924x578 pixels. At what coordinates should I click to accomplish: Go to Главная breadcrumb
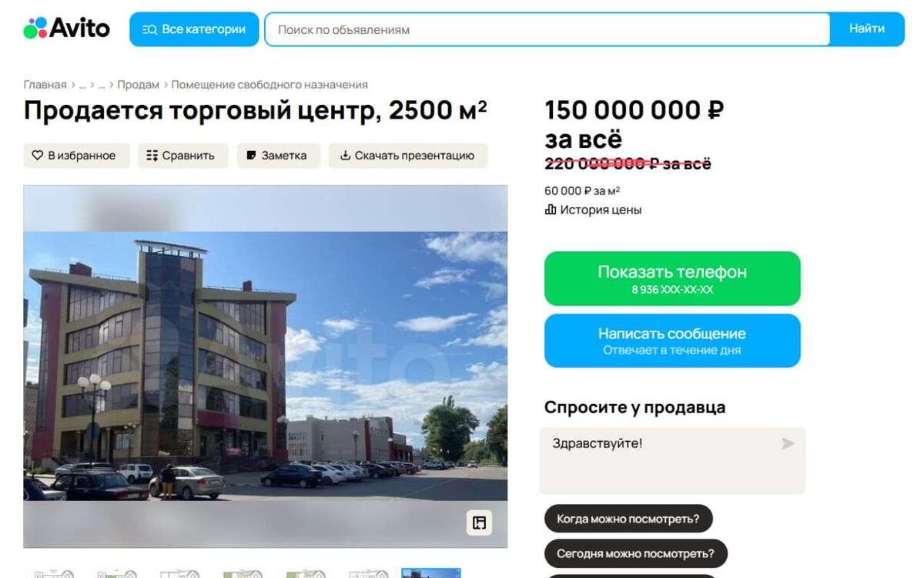coord(45,85)
